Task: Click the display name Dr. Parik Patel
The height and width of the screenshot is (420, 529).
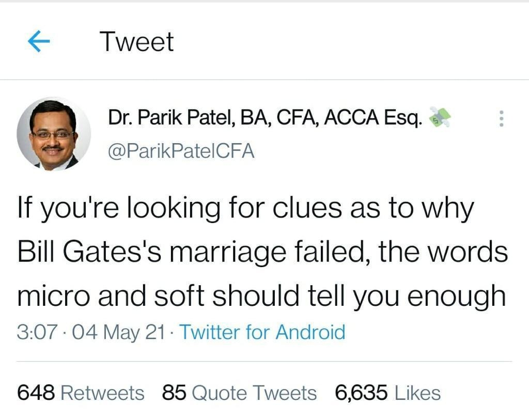Action: tap(170, 119)
